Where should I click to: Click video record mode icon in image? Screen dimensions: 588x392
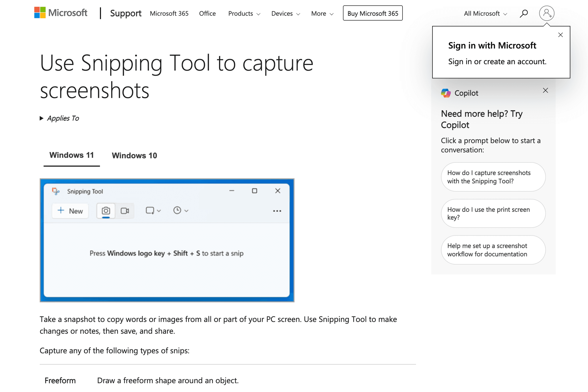[x=125, y=211]
